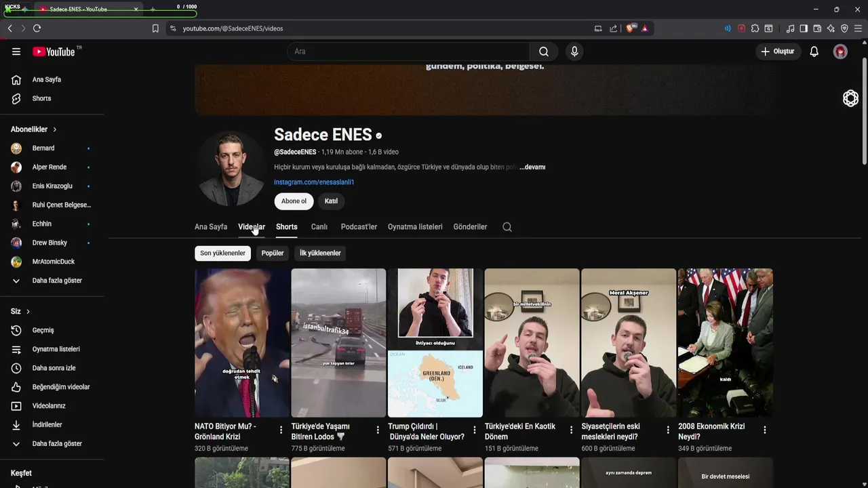The width and height of the screenshot is (868, 488).
Task: Select the İlk yüklenenler filter chip
Action: click(x=320, y=253)
